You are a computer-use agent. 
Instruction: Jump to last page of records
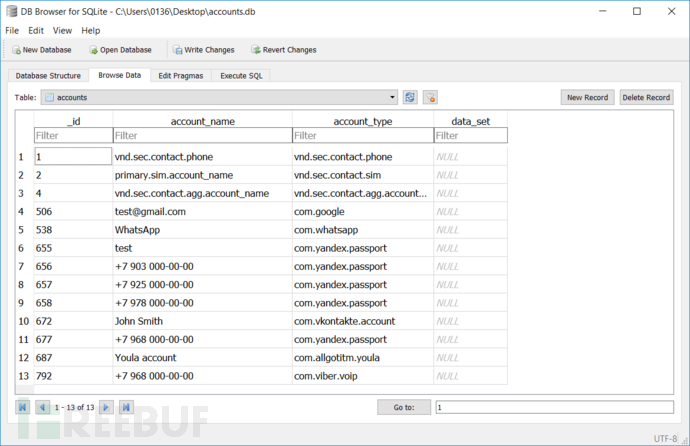point(126,407)
